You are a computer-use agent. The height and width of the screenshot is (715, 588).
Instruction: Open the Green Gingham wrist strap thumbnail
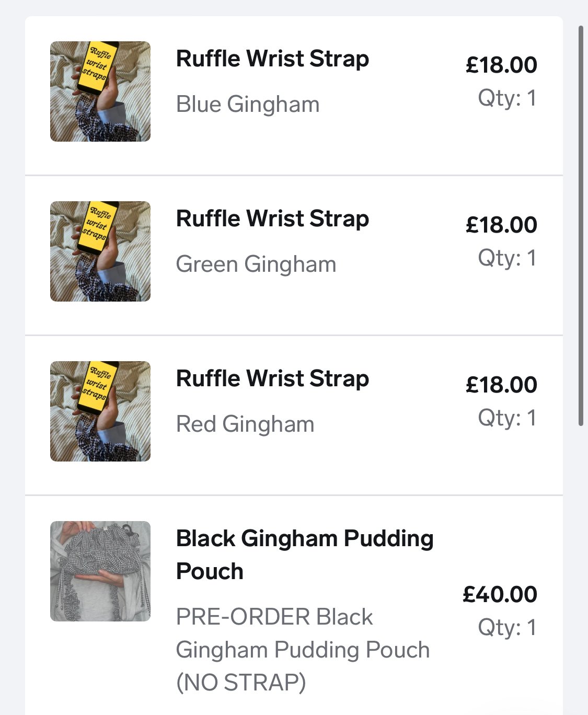(100, 251)
